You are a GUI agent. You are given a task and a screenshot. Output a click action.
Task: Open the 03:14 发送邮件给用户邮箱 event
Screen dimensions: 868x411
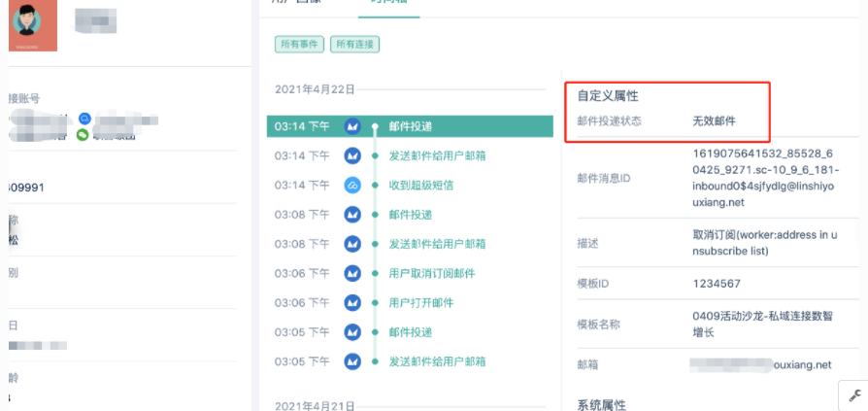[x=437, y=155]
